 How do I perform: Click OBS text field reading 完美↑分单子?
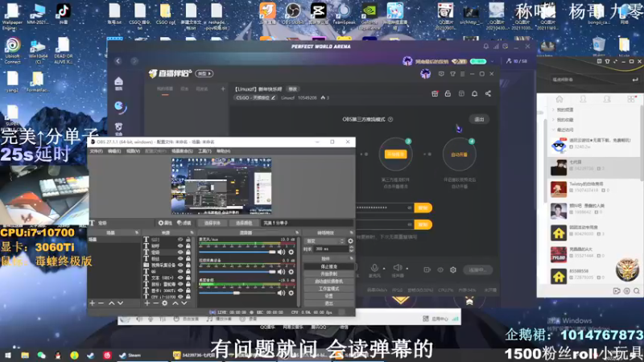pos(307,223)
